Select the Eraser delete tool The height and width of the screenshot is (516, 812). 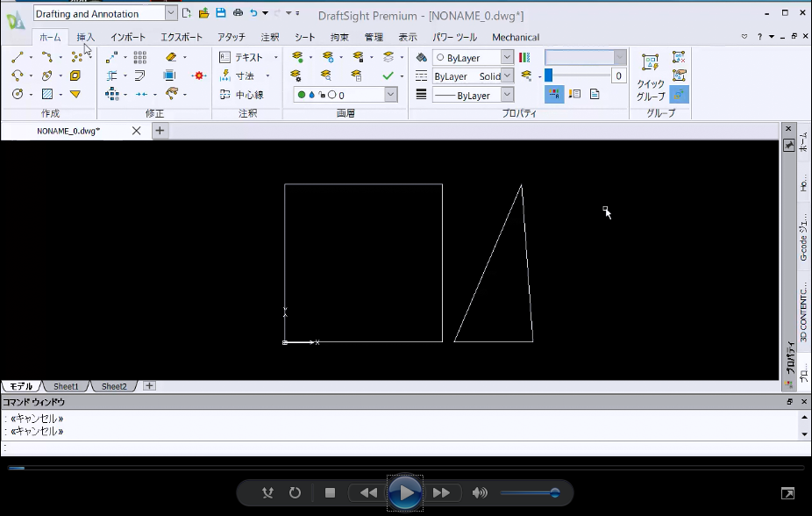pyautogui.click(x=171, y=57)
